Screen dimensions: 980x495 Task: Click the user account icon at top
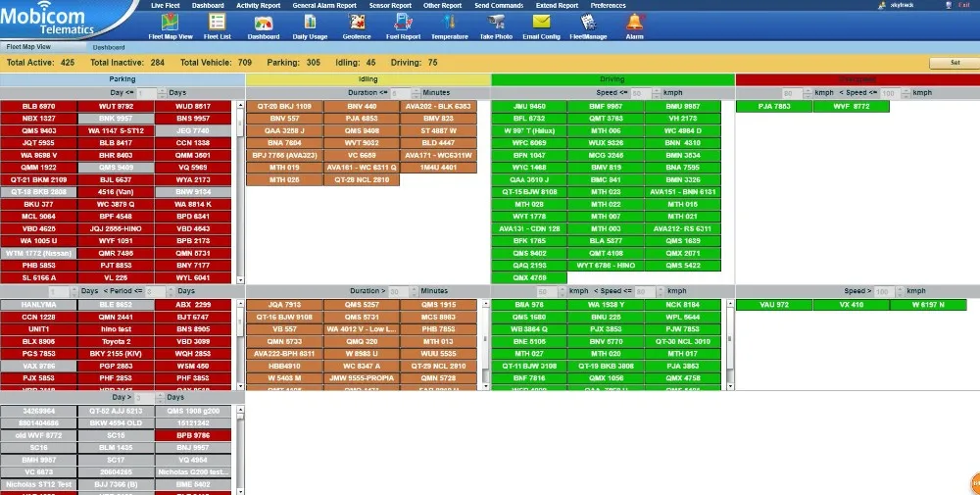pyautogui.click(x=883, y=5)
